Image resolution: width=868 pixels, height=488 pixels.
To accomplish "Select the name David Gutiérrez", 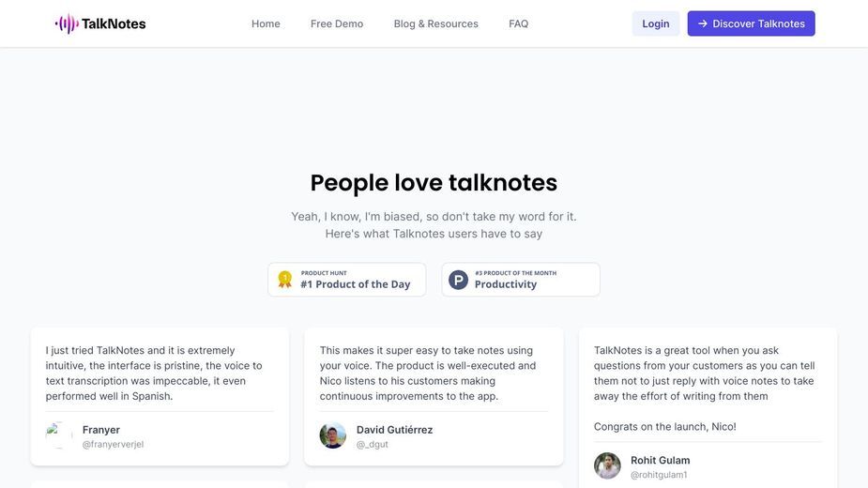I will click(395, 430).
